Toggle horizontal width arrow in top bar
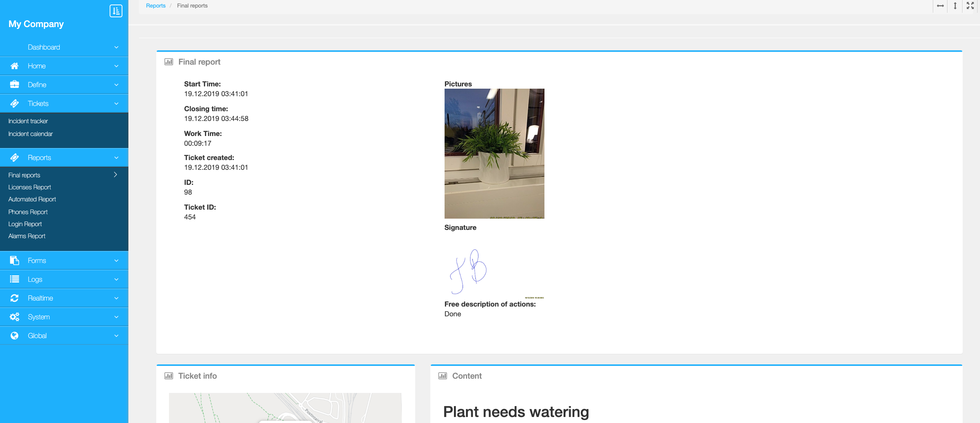The width and height of the screenshot is (980, 423). tap(940, 6)
